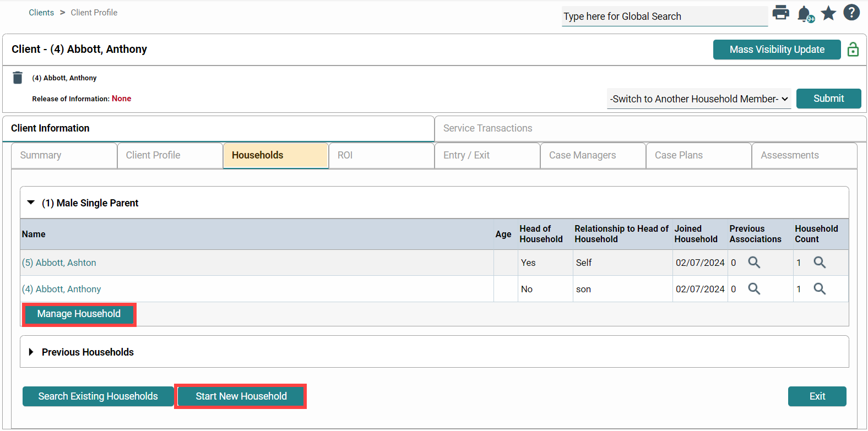The image size is (868, 431).
Task: Click the Mass Visibility Update button
Action: point(777,50)
